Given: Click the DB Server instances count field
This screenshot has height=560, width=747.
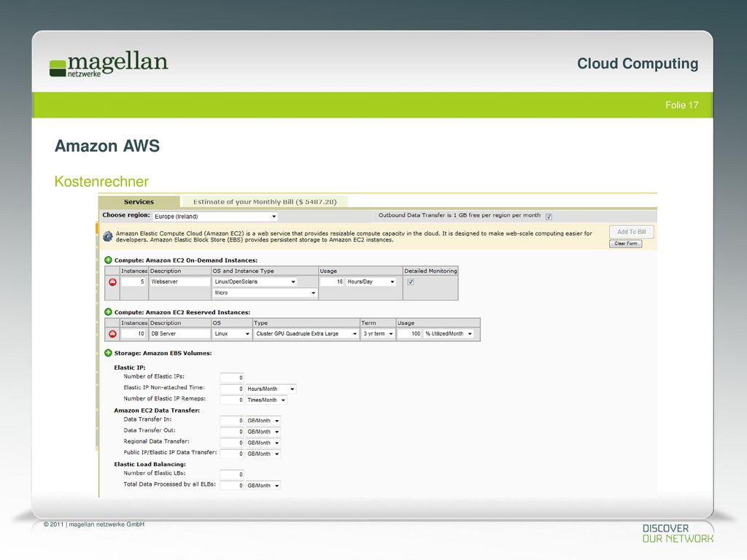Looking at the screenshot, I should pos(133,334).
